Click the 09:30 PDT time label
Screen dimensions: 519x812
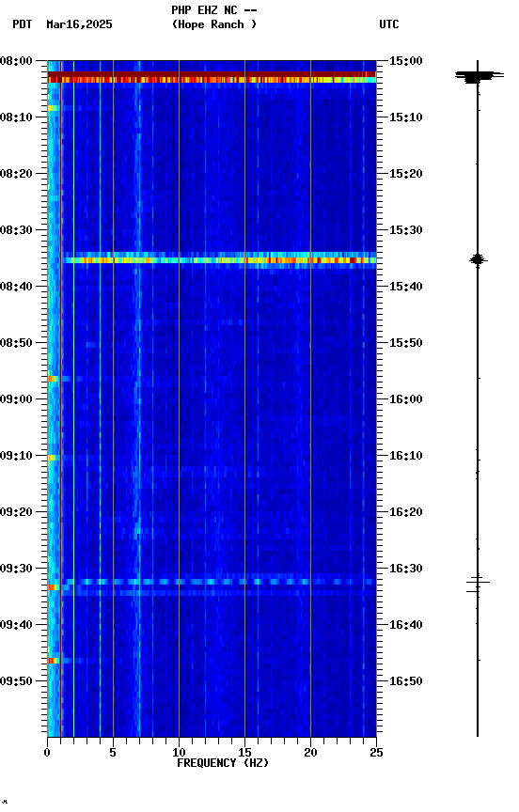(16, 569)
